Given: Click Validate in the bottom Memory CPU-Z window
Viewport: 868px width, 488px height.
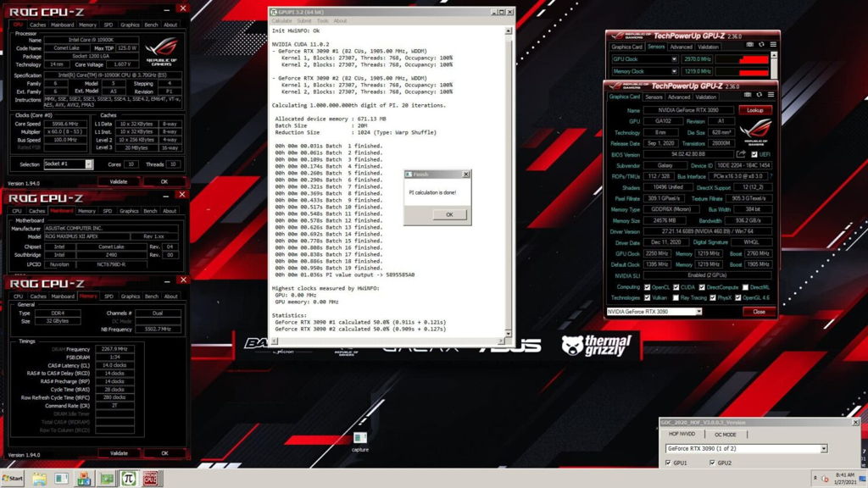Looking at the screenshot, I should pyautogui.click(x=119, y=453).
